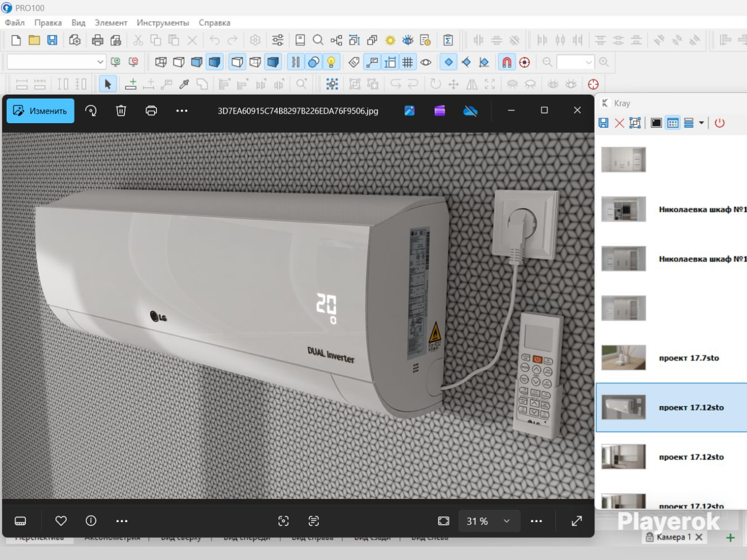Save render in the Kray panel

(604, 123)
